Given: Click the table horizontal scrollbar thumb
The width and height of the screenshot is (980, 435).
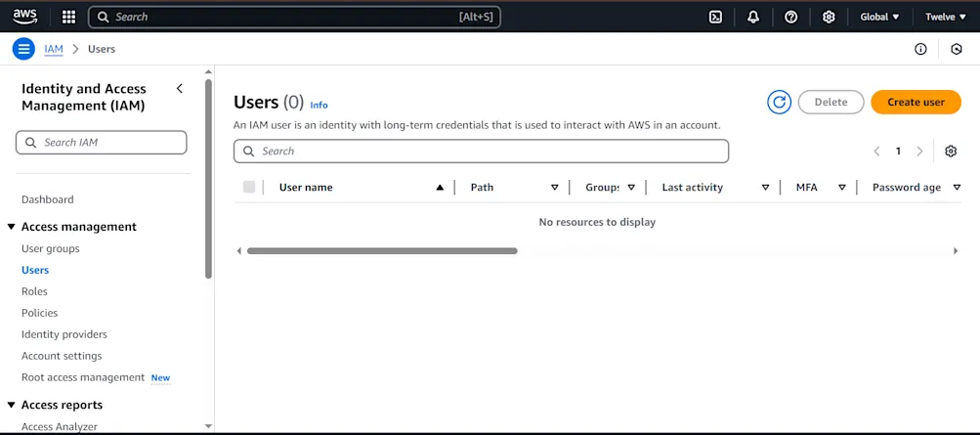Looking at the screenshot, I should [382, 251].
